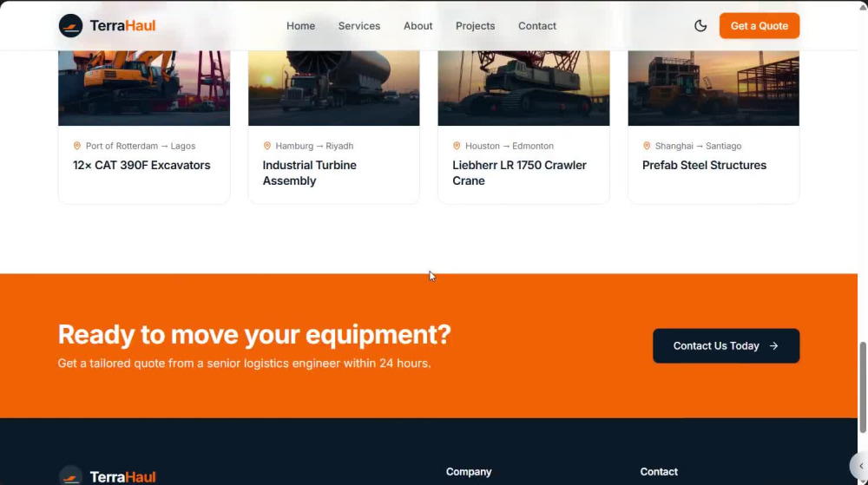Screen dimensions: 868x485
Task: Navigate to Projects in the header
Action: (475, 26)
